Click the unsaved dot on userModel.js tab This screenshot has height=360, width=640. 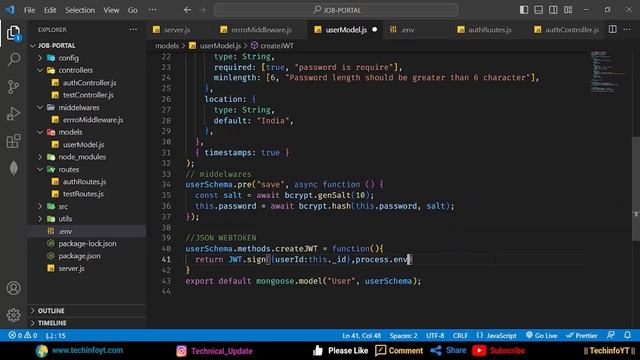tap(374, 29)
